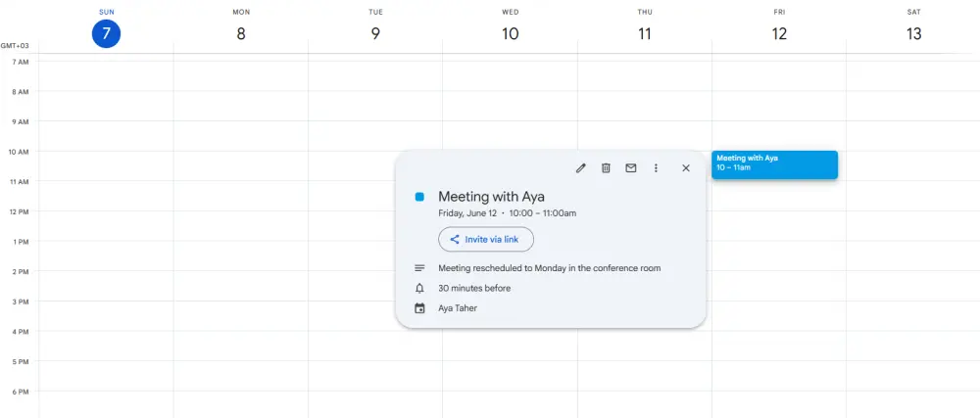Click the 9 AM time label

[21, 121]
